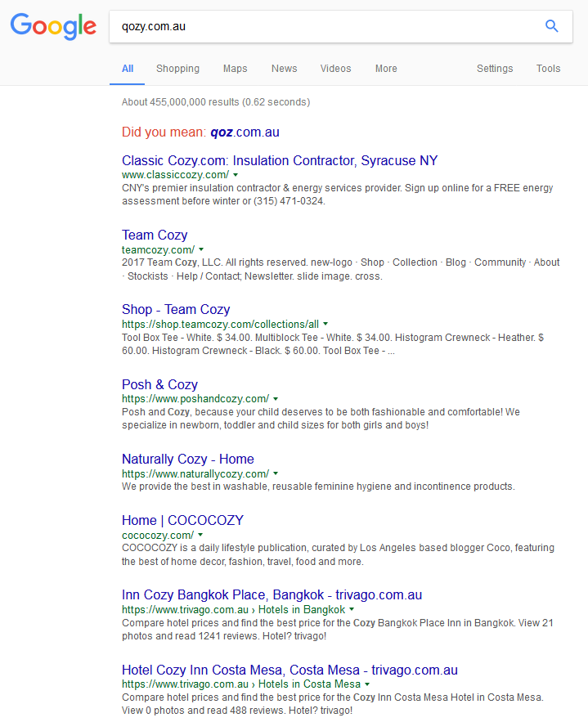Open the News tab
588x722 pixels.
(x=284, y=69)
